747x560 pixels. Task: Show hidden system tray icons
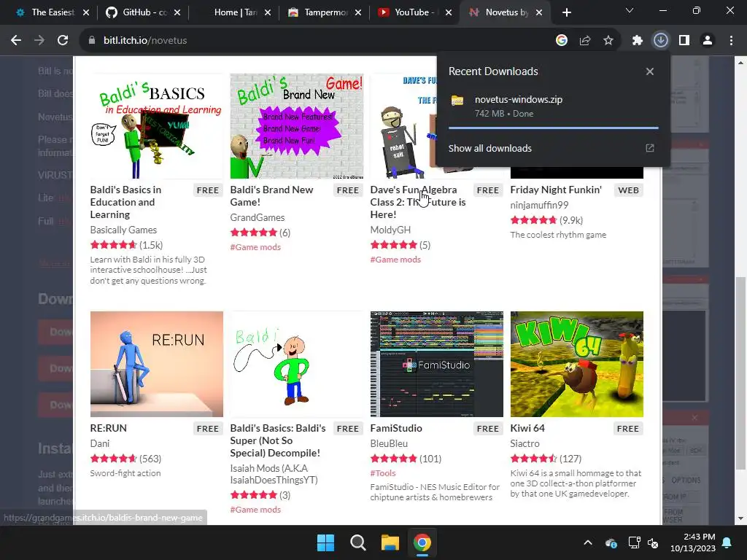pyautogui.click(x=588, y=542)
